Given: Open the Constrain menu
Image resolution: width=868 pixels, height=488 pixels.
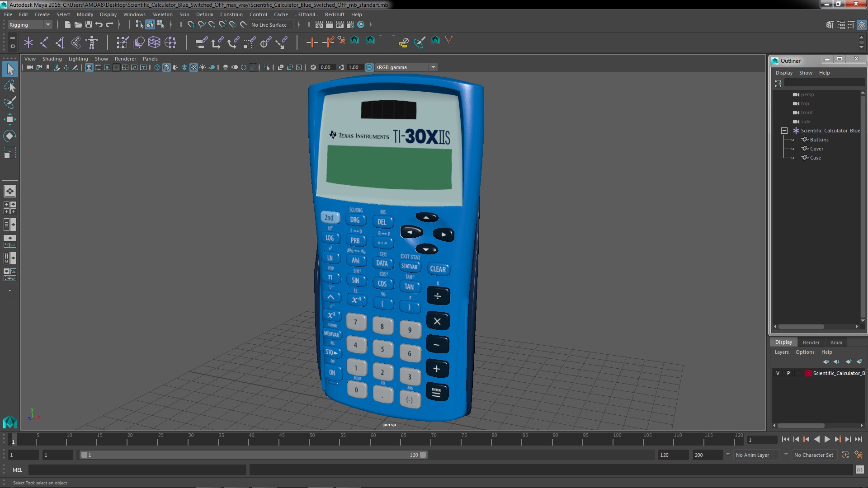Looking at the screenshot, I should pos(231,14).
